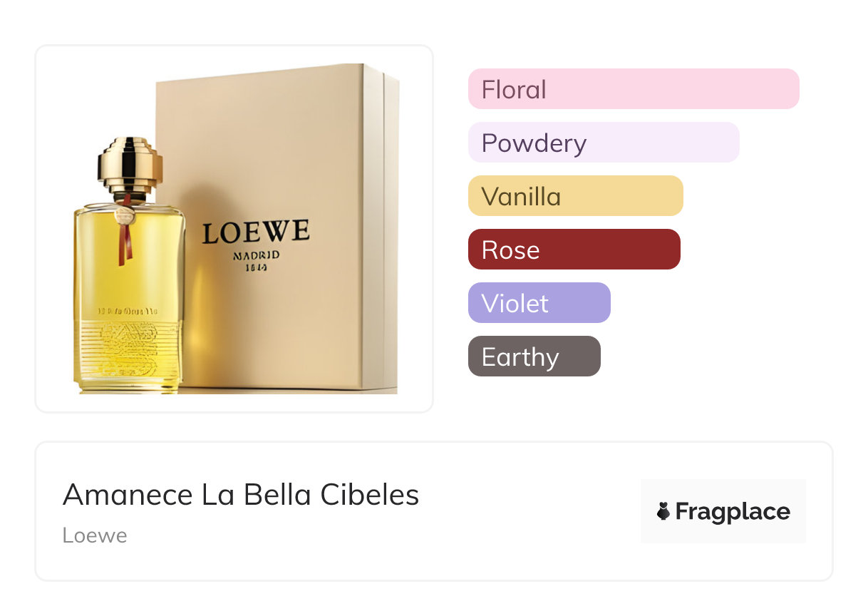Open the Amanece La Bella Cibeles title
Image resolution: width=868 pixels, height=616 pixels.
(x=241, y=494)
